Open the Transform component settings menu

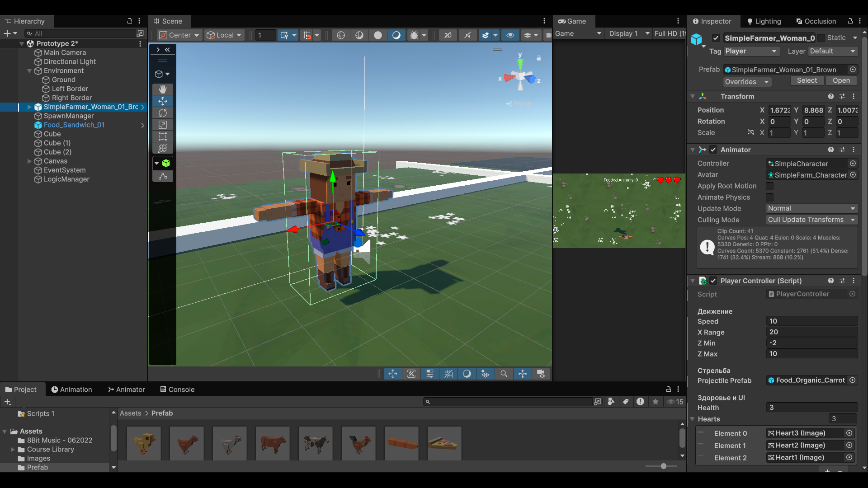coord(854,96)
